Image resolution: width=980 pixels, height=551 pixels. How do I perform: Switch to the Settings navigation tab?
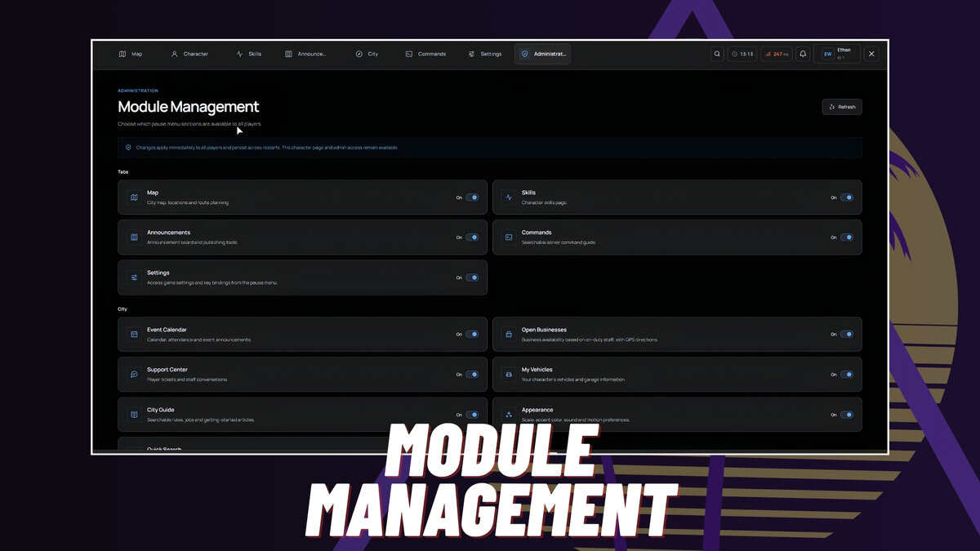click(485, 54)
